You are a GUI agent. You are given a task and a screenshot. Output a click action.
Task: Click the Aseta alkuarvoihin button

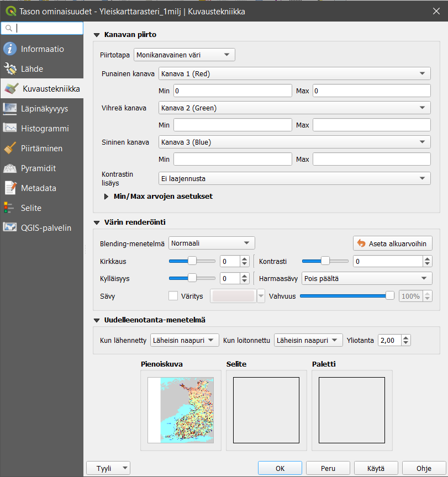point(392,243)
